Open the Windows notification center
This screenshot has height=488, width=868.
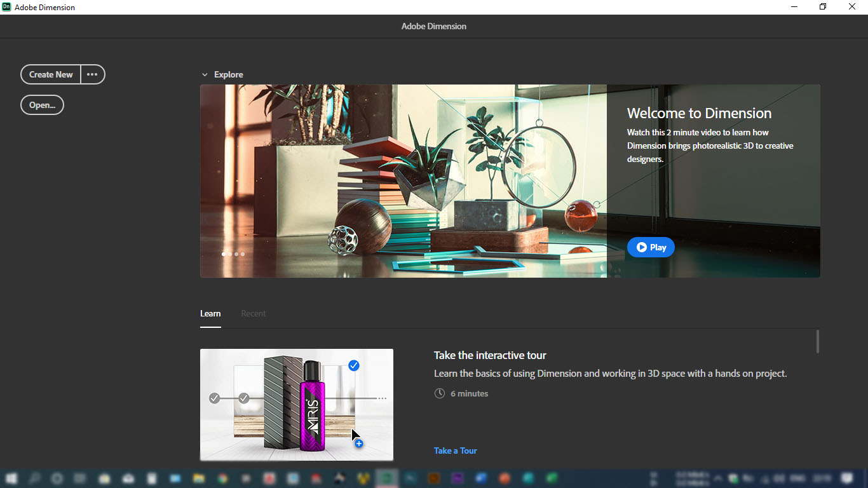coord(847,478)
